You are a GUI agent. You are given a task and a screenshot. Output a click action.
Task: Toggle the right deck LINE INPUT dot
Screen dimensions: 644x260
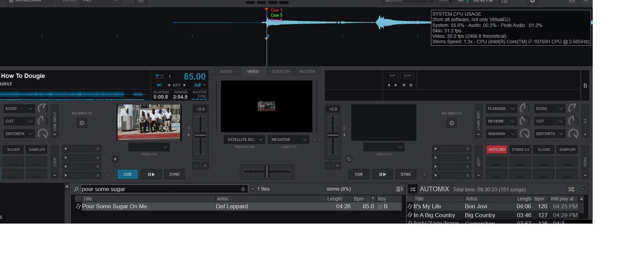(478, 134)
